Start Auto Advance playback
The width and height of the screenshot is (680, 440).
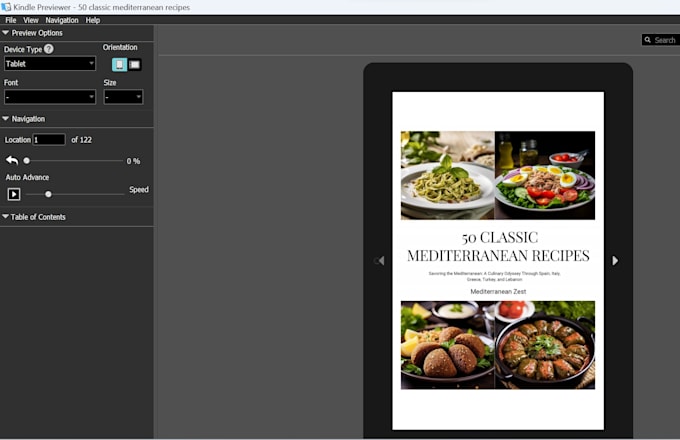[14, 194]
